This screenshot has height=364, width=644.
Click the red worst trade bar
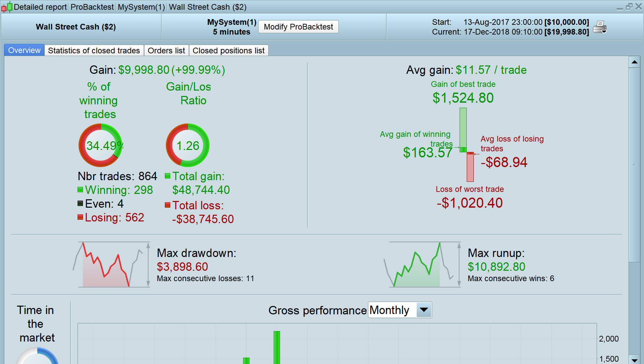470,168
